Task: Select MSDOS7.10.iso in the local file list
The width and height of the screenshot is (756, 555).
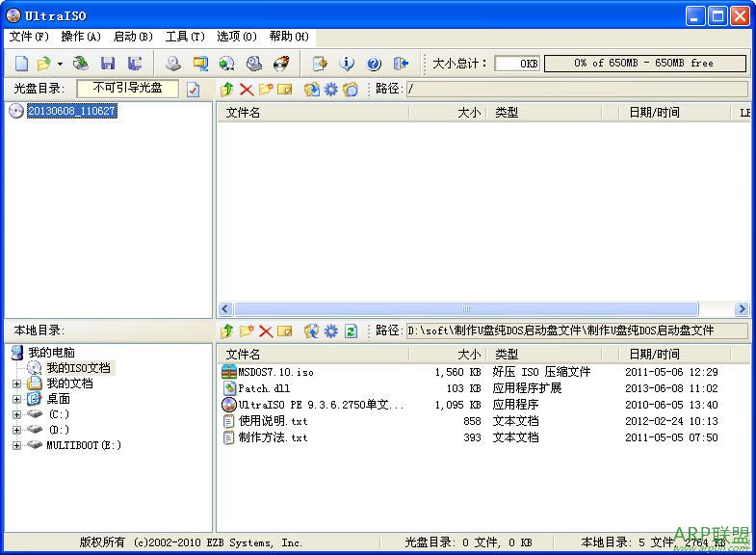Action: click(275, 372)
